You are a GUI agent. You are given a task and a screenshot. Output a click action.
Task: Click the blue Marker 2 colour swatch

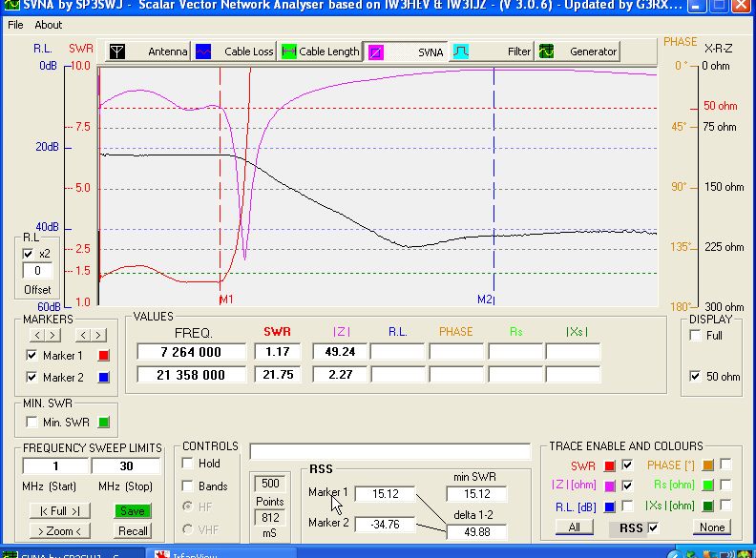tap(105, 378)
